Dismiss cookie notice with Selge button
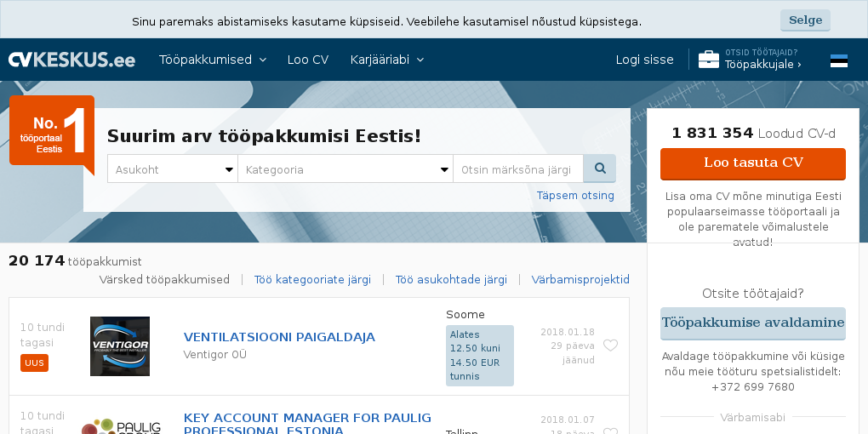This screenshot has width=868, height=434. click(805, 20)
